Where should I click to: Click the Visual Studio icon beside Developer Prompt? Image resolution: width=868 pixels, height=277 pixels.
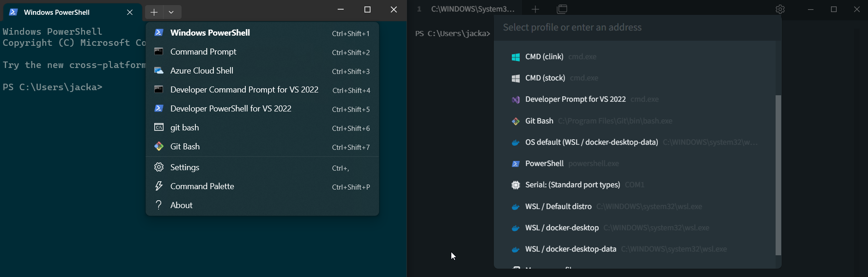pyautogui.click(x=516, y=99)
